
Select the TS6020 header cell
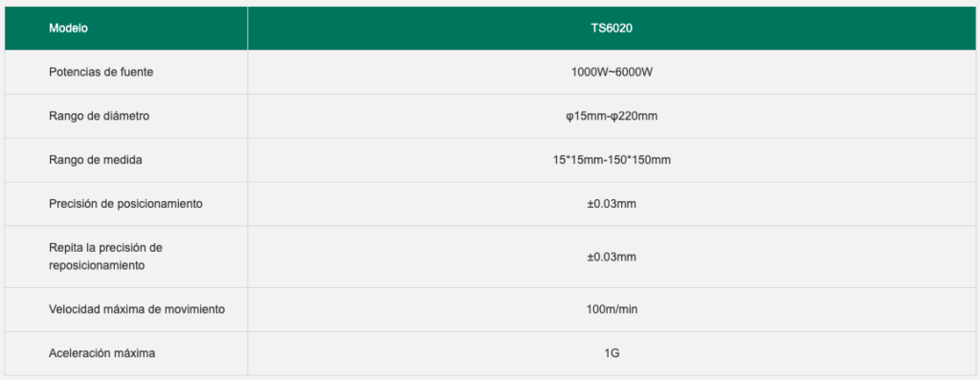click(x=612, y=28)
